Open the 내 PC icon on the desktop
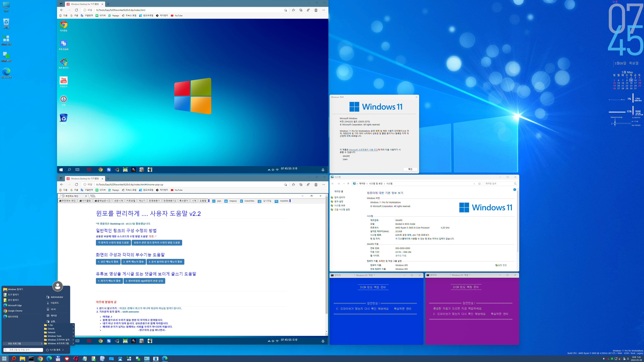 (6, 7)
